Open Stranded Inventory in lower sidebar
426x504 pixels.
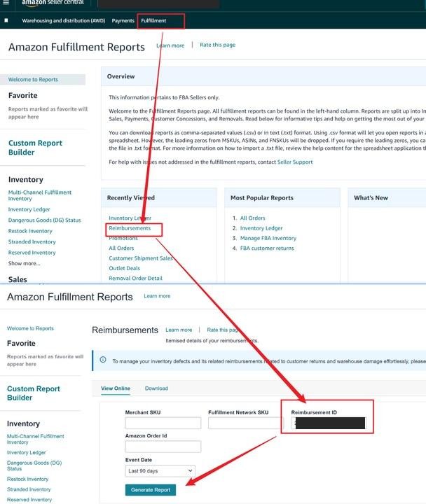(x=29, y=489)
